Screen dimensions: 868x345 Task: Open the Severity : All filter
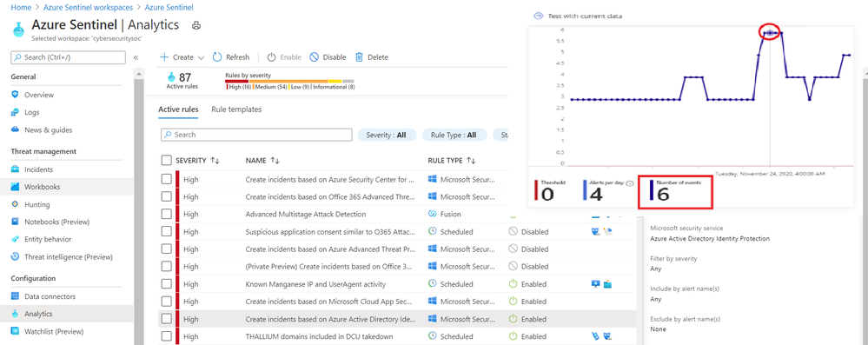click(387, 135)
